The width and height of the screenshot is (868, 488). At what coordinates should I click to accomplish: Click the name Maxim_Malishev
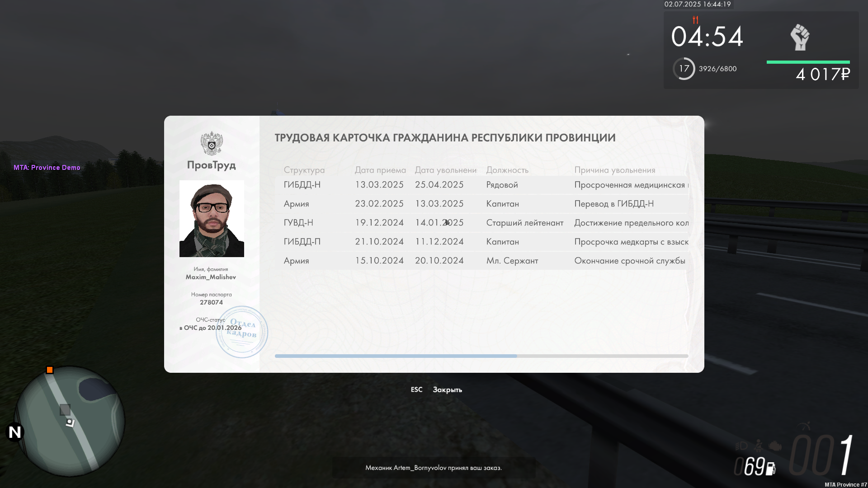(211, 277)
